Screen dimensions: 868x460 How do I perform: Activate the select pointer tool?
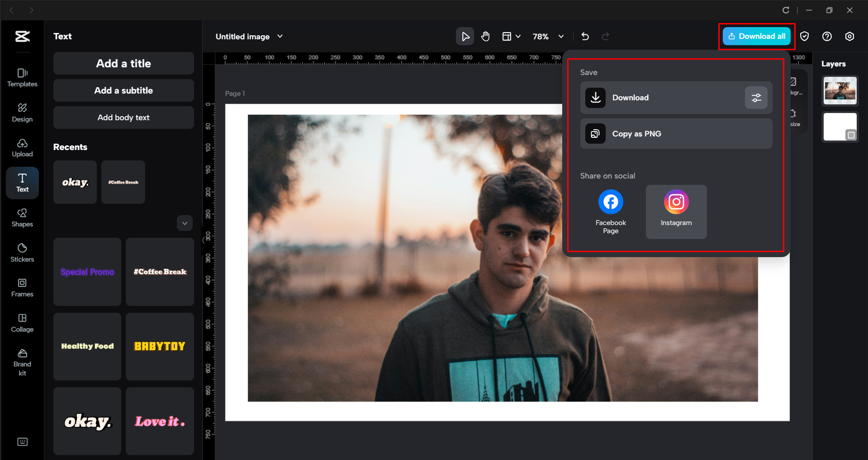(465, 37)
